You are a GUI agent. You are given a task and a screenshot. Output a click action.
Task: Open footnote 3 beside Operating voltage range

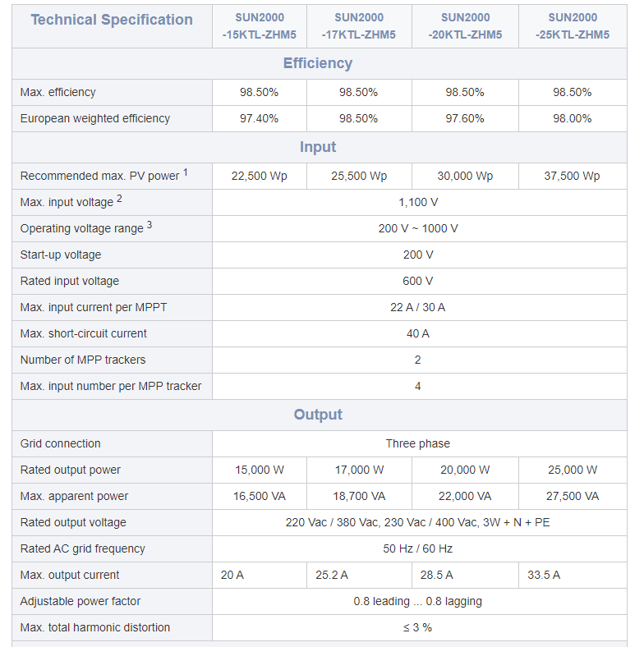[x=149, y=225]
